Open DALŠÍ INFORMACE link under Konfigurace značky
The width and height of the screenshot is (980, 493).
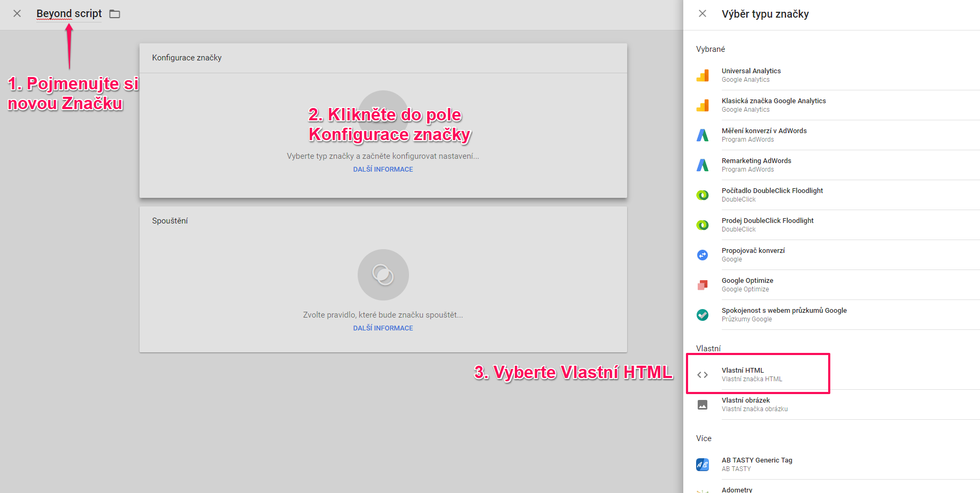(x=383, y=169)
